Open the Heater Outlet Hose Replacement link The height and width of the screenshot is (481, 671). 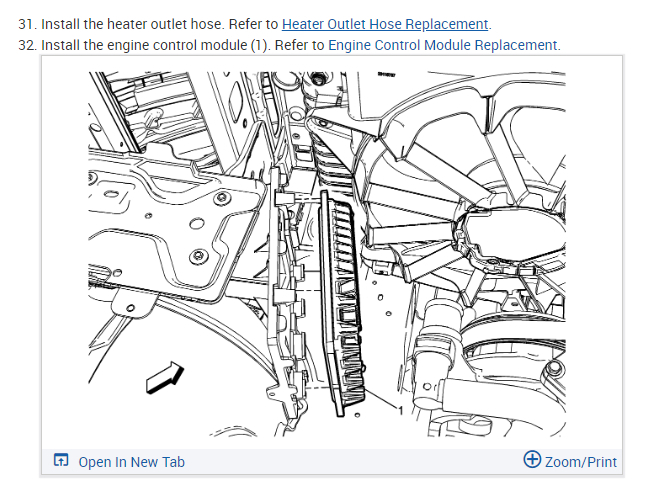385,24
